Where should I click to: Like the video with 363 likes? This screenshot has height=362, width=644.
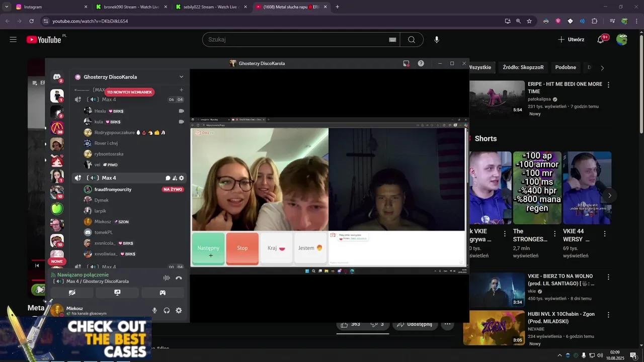[x=350, y=324]
